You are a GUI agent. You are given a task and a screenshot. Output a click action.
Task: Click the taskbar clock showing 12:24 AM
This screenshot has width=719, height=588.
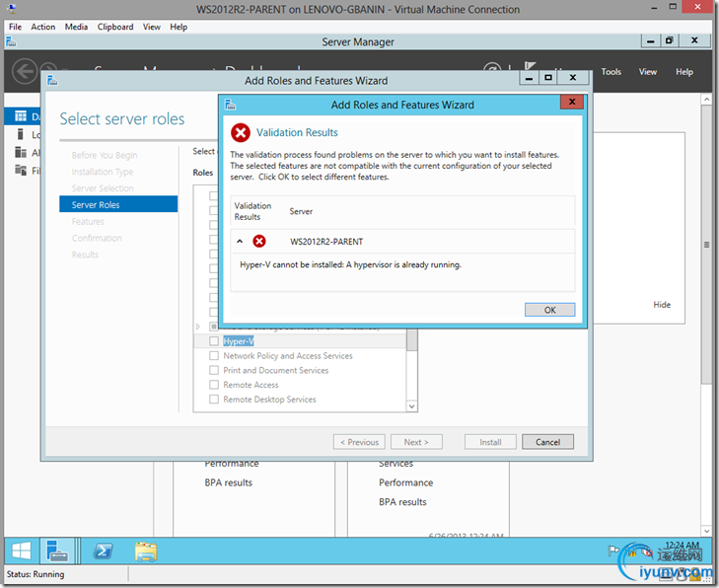(682, 546)
